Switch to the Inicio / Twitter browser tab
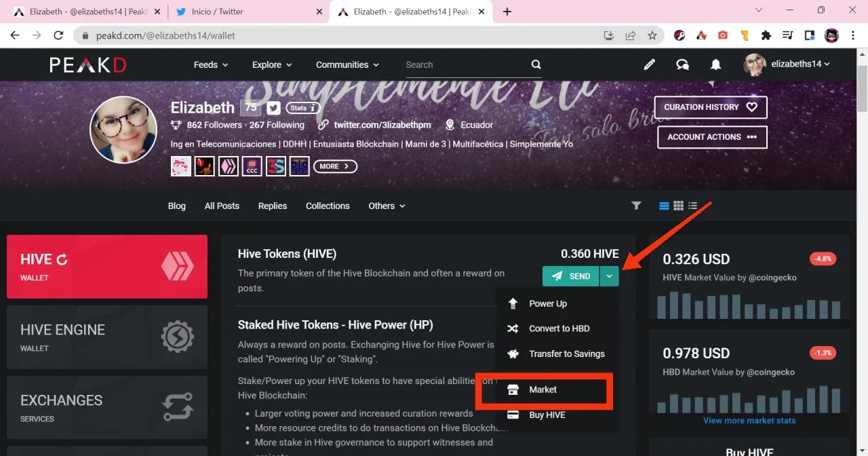 point(248,12)
